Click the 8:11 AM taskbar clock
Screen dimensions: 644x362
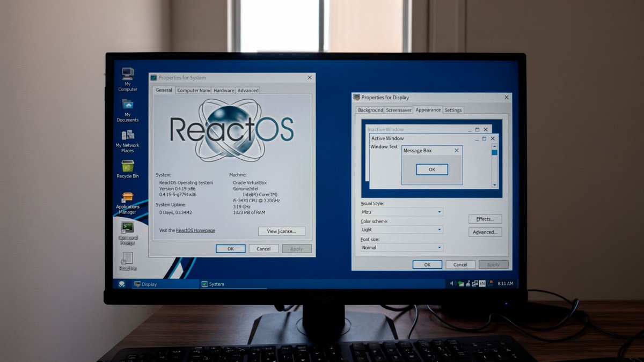coord(506,283)
